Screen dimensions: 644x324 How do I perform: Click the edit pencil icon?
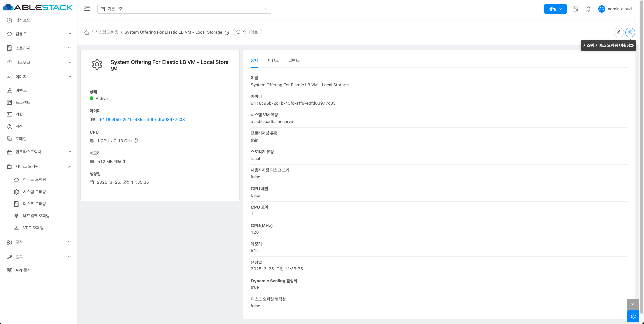click(x=618, y=32)
